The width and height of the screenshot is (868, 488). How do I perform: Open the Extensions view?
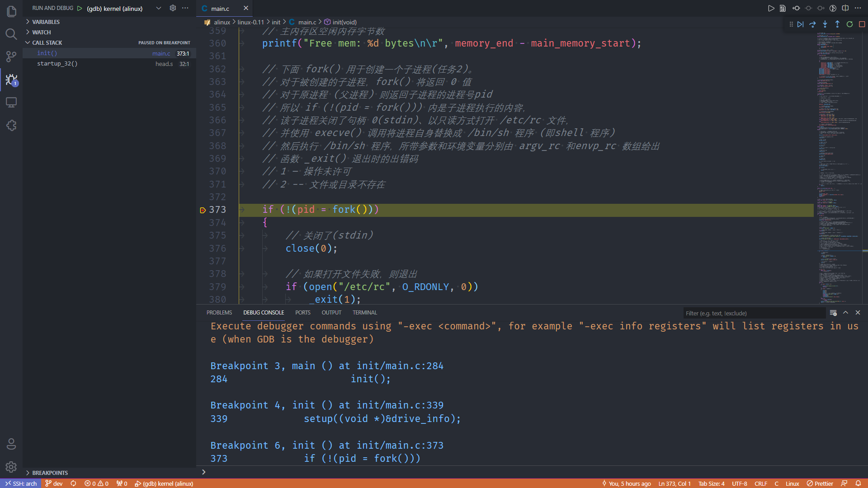pos(11,125)
